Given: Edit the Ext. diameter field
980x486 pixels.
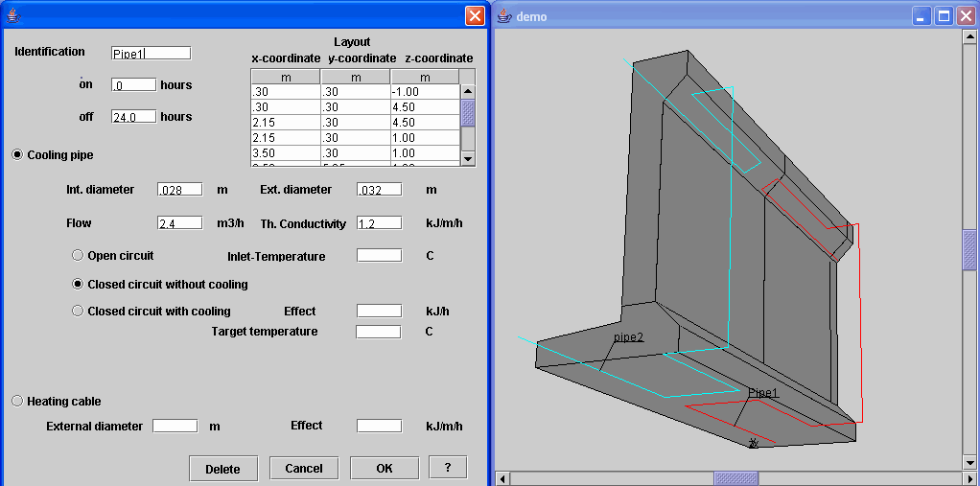Looking at the screenshot, I should point(380,189).
